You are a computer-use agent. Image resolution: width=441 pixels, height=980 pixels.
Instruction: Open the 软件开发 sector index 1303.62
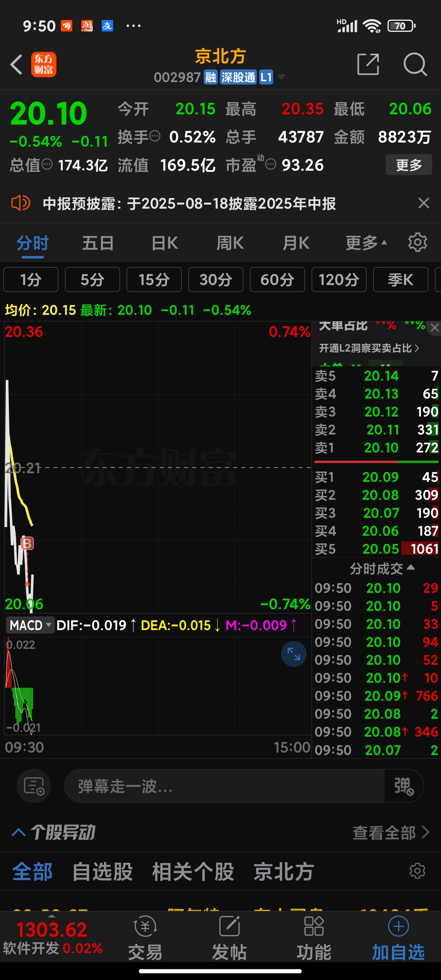click(x=52, y=938)
